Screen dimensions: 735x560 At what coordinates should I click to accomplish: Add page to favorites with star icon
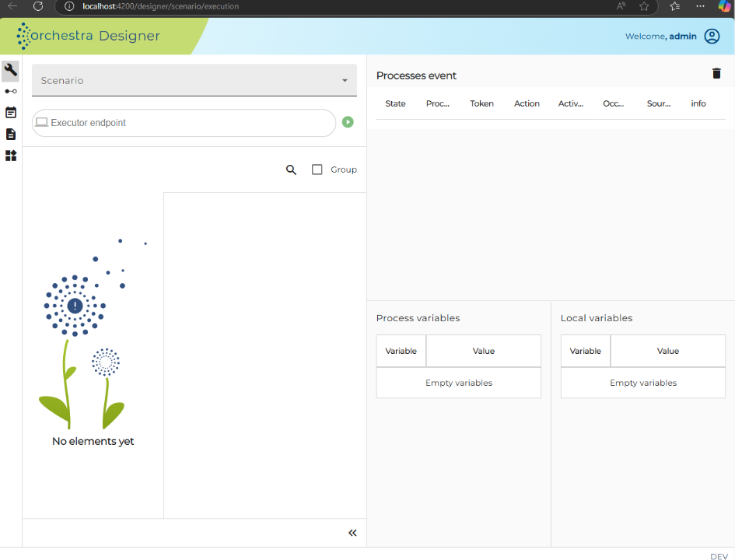644,6
